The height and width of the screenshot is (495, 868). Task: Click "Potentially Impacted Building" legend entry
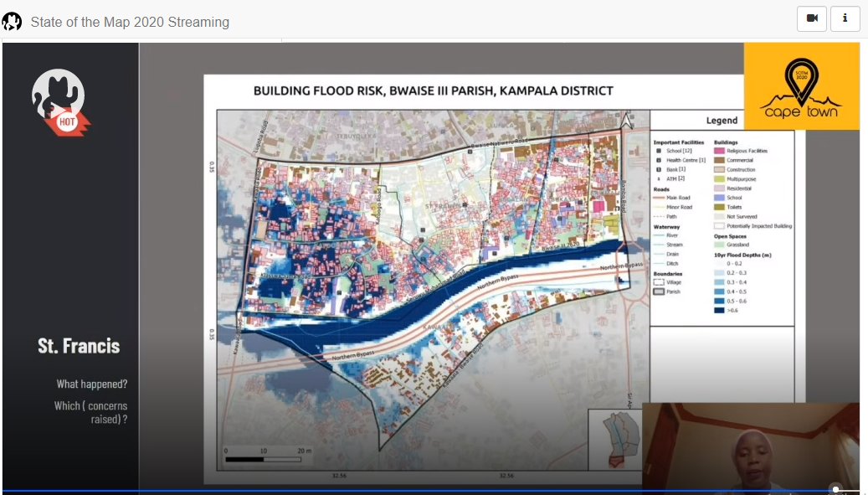click(x=759, y=226)
